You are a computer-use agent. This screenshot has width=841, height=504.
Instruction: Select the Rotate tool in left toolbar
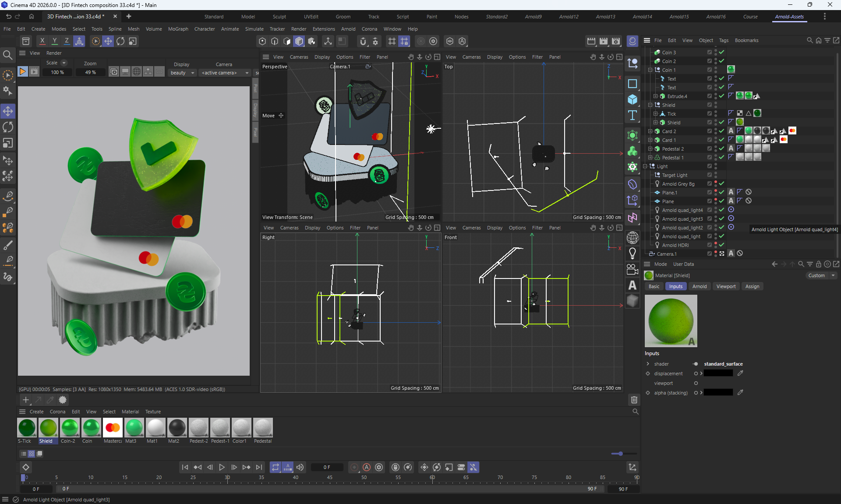[x=8, y=127]
